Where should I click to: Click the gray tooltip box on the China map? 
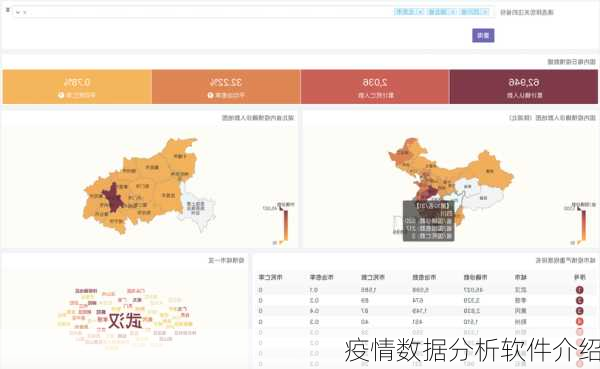(x=428, y=221)
